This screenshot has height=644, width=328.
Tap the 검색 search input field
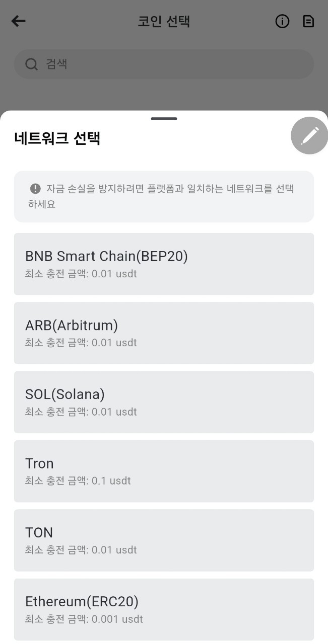164,64
